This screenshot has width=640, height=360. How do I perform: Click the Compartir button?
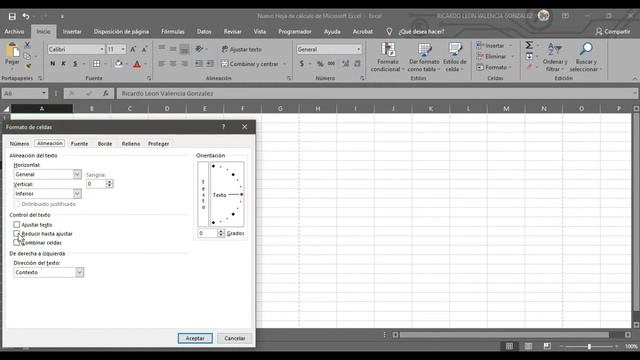point(613,31)
